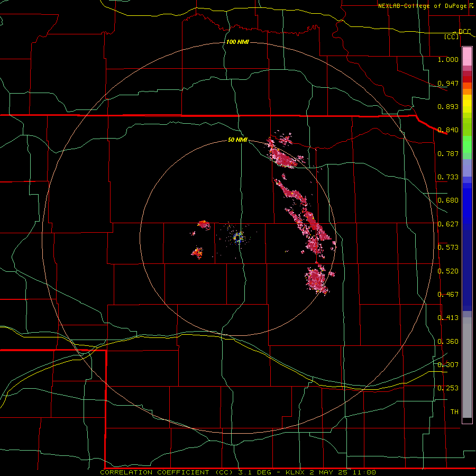Click the 0.787 value on the color scale

coord(448,153)
